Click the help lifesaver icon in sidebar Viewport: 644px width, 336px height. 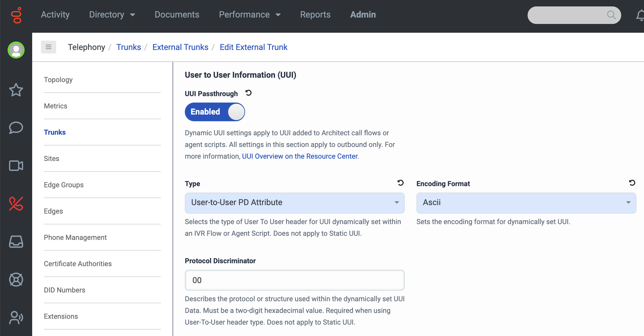point(16,280)
